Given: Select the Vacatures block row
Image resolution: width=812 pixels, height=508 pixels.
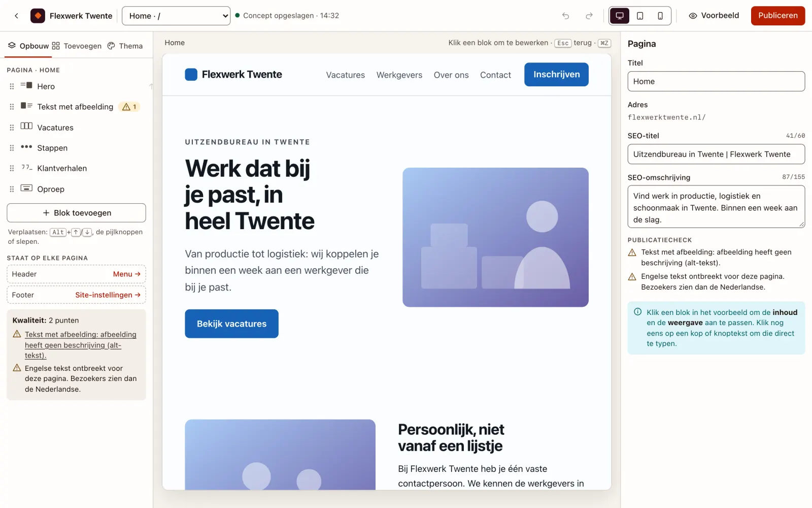Looking at the screenshot, I should (x=76, y=128).
